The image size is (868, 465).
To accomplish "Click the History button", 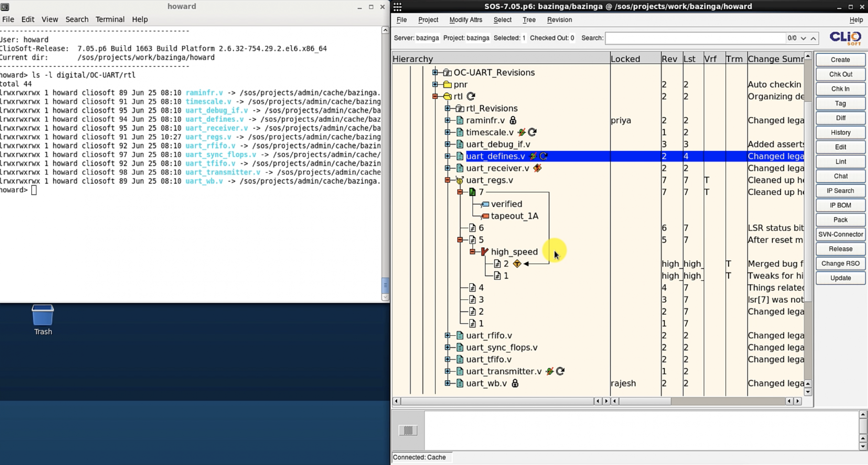I will pyautogui.click(x=840, y=132).
